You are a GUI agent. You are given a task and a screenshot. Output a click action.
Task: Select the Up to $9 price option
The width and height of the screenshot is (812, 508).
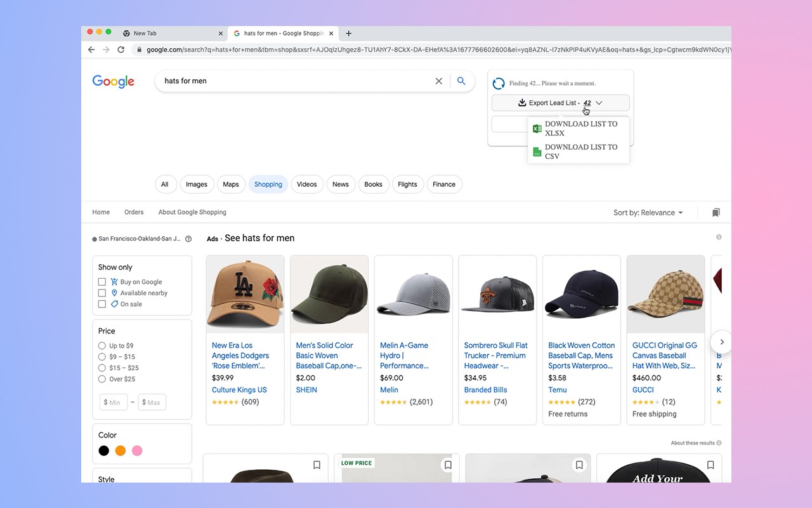click(102, 346)
